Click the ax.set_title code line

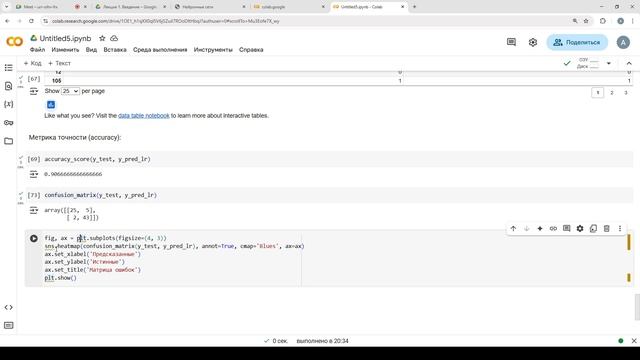click(93, 270)
